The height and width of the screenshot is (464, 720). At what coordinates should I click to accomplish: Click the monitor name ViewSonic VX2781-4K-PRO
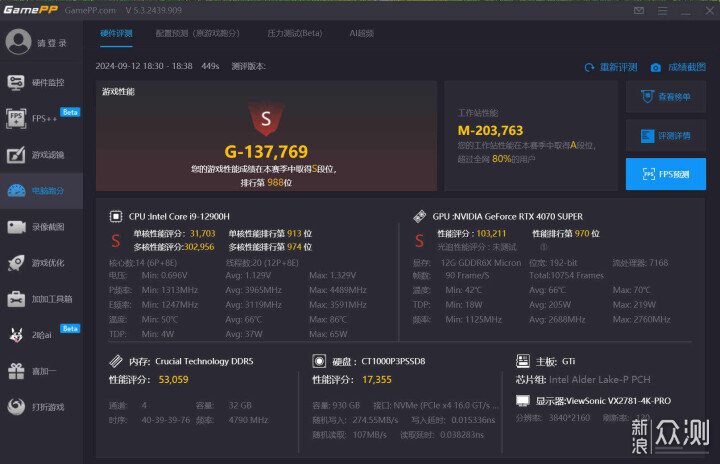tap(619, 401)
